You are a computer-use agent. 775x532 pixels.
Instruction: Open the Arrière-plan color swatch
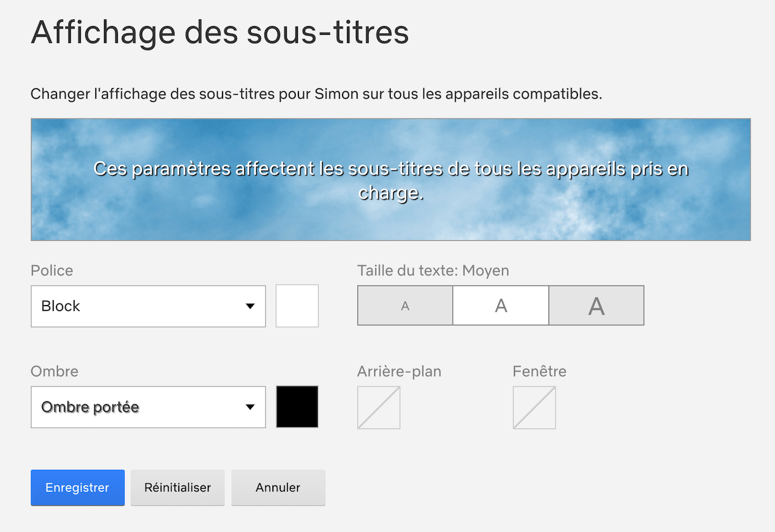pos(379,407)
